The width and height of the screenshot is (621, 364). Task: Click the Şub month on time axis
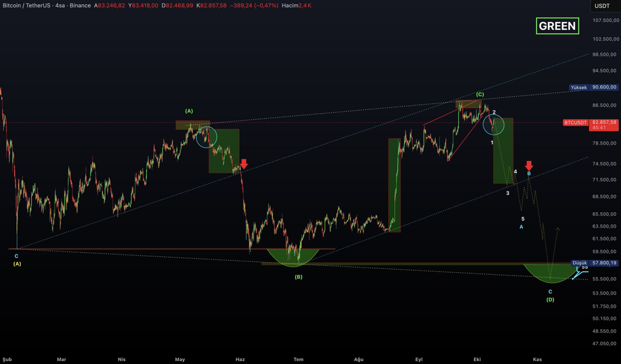coord(7,359)
